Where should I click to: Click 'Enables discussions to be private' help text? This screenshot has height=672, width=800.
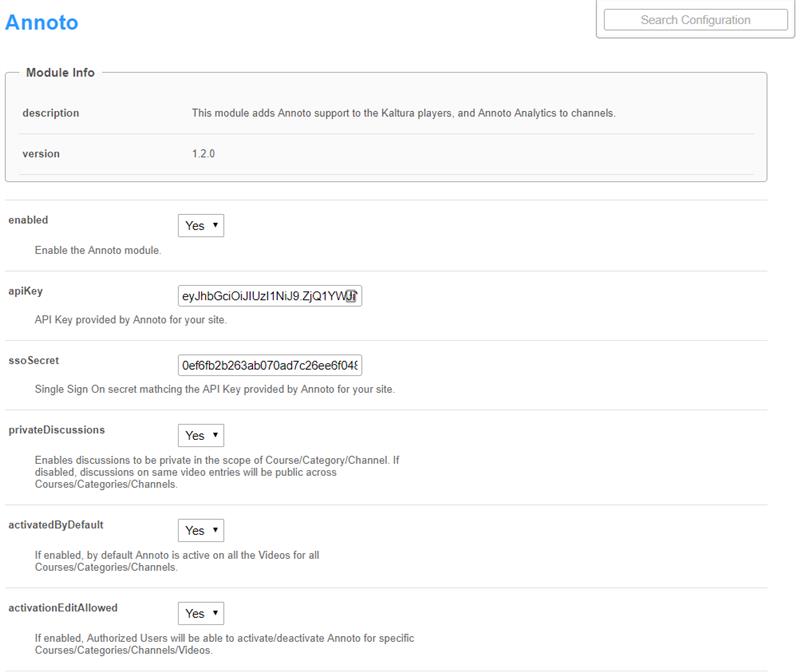pos(217,472)
